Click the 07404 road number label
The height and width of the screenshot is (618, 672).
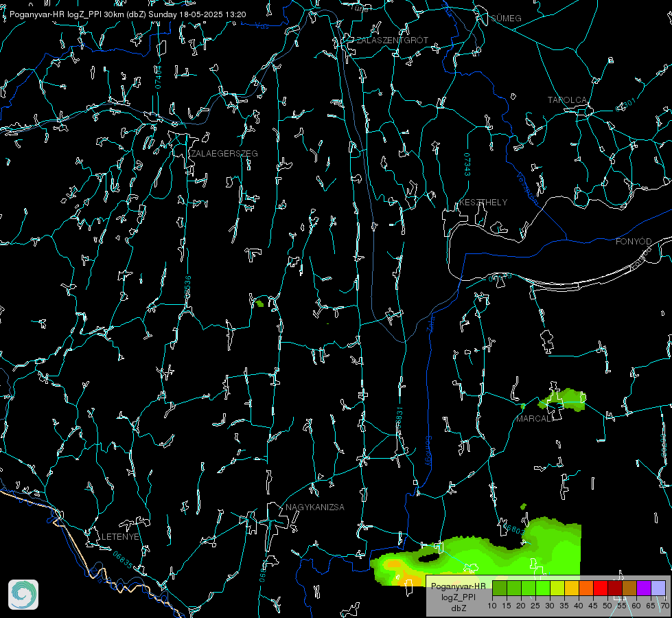click(159, 78)
